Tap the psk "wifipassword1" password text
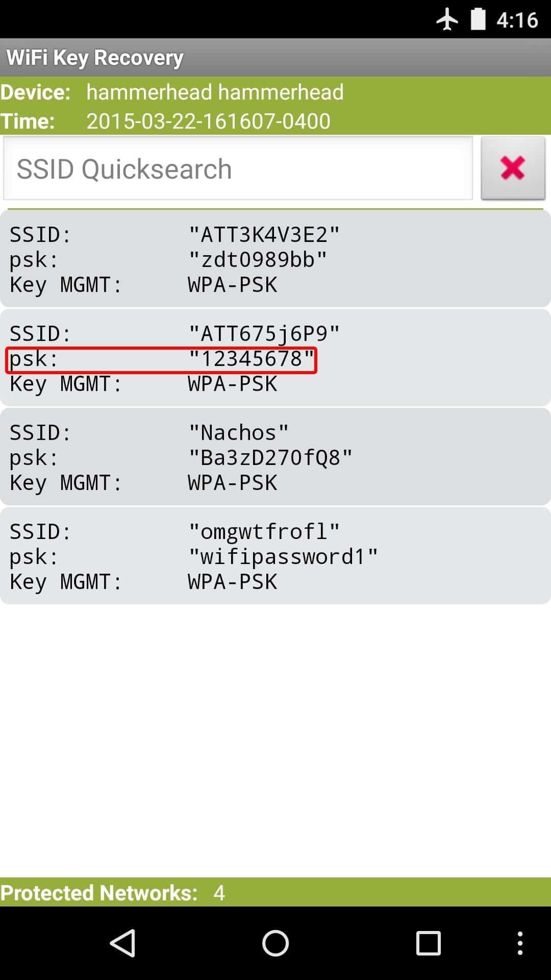This screenshot has width=551, height=980. coord(283,557)
